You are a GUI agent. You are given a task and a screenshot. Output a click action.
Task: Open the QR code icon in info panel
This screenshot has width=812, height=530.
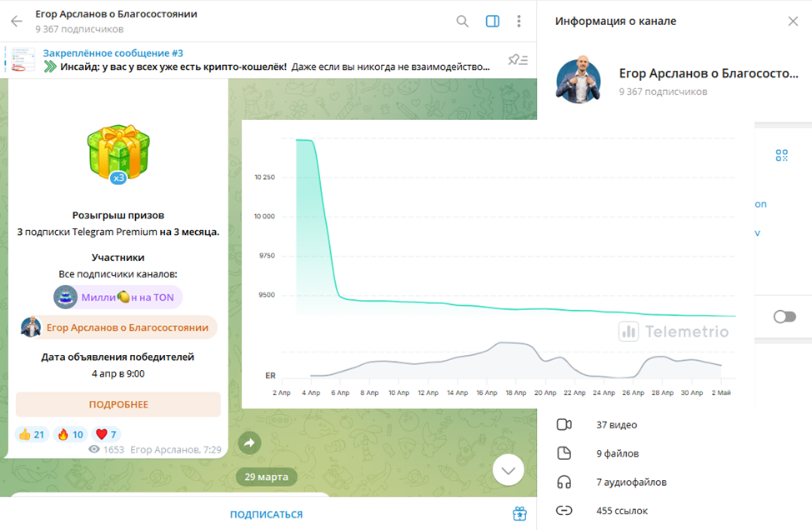(781, 155)
